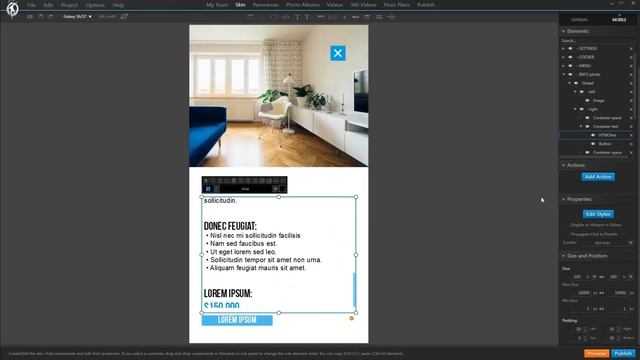Click the text box's blue vertical scrollbar
The image size is (640, 360).
pos(354,290)
